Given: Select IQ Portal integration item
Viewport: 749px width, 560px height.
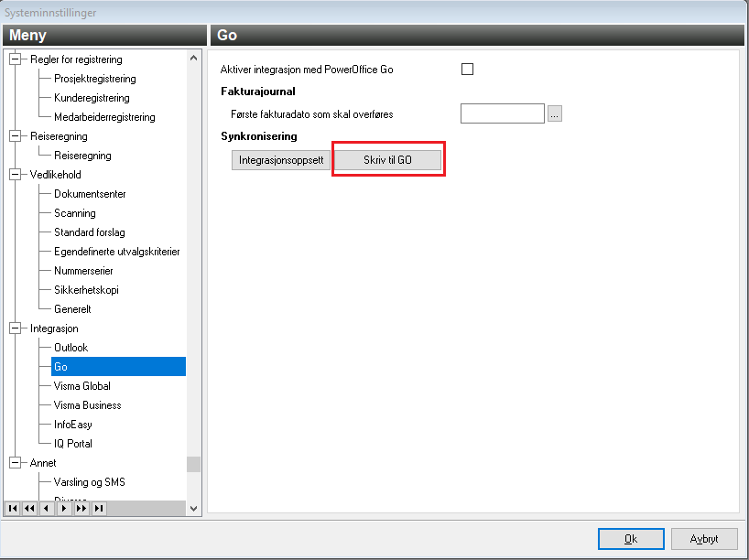Looking at the screenshot, I should click(x=73, y=444).
